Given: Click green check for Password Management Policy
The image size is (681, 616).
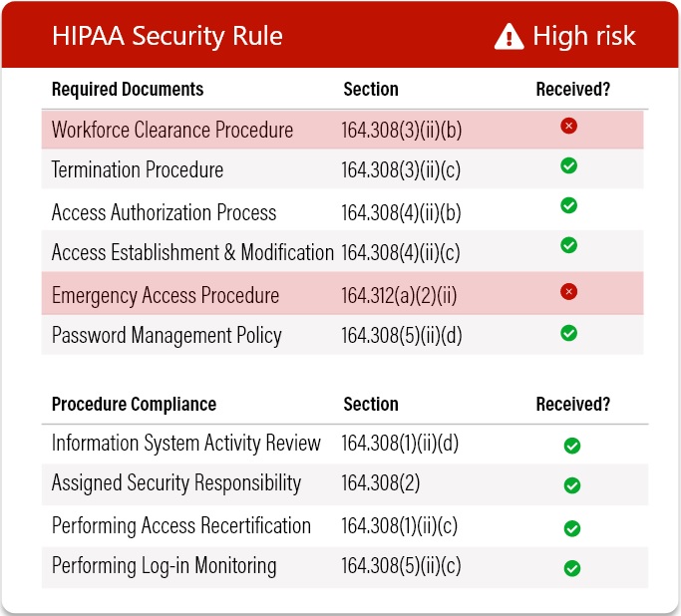Looking at the screenshot, I should coord(568,333).
